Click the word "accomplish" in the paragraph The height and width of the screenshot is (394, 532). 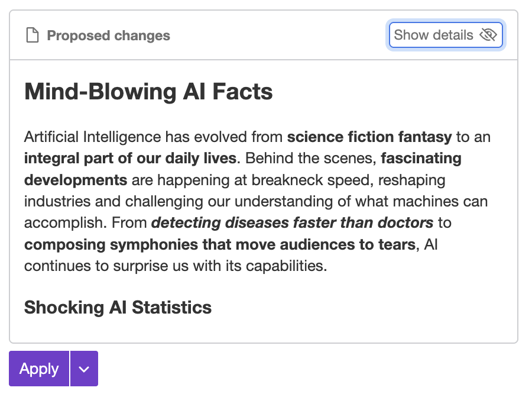click(62, 223)
